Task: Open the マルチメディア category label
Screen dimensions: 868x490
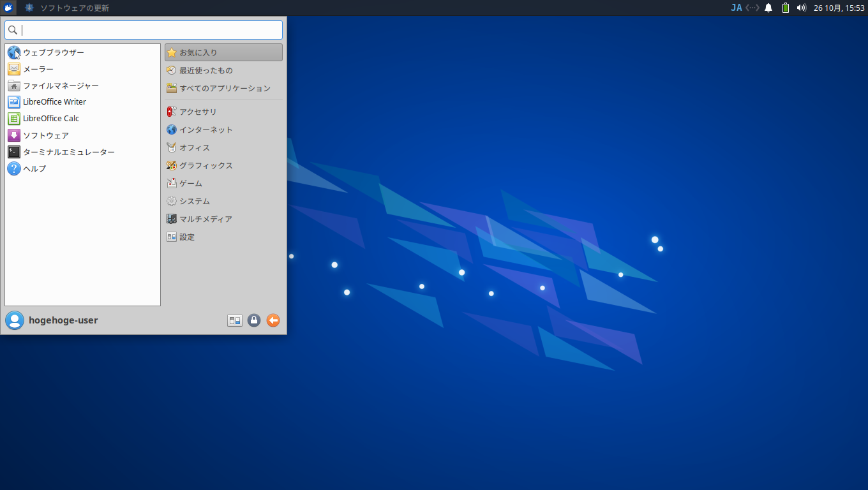Action: pyautogui.click(x=206, y=219)
